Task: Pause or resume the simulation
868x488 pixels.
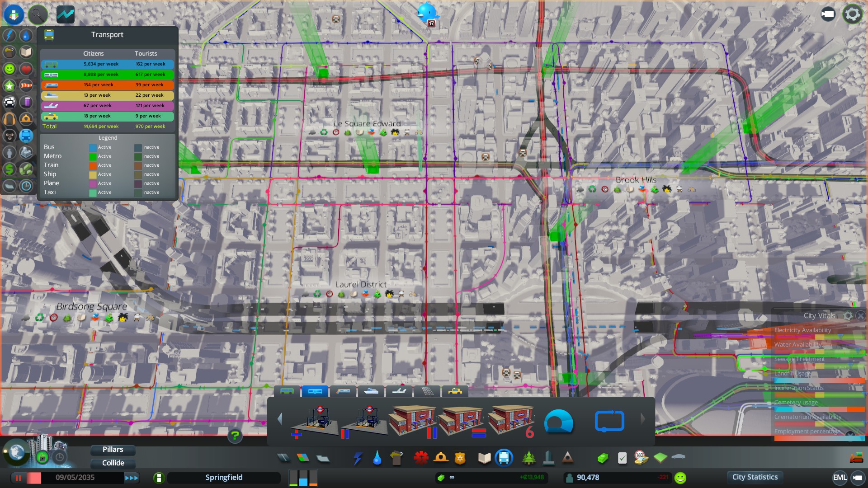Action: click(x=19, y=478)
